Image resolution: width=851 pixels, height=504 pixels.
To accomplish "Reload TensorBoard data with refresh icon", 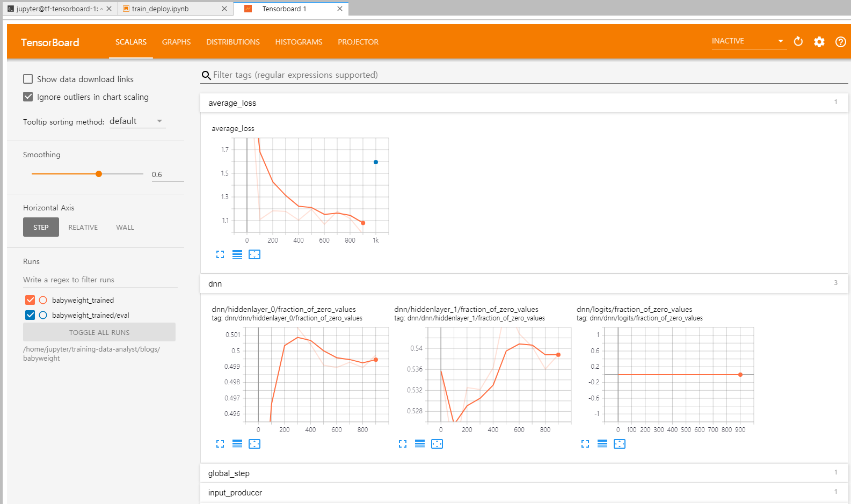I will (x=798, y=41).
